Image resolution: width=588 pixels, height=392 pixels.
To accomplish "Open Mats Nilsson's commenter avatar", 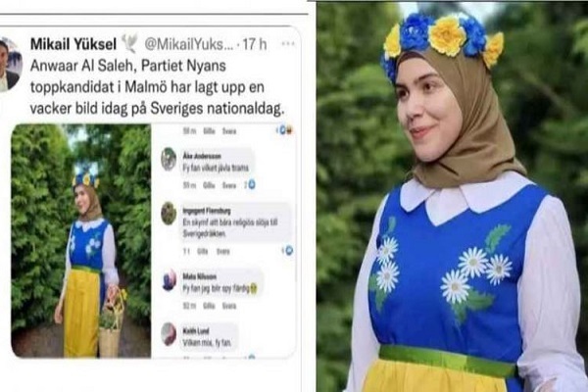I will tap(169, 280).
